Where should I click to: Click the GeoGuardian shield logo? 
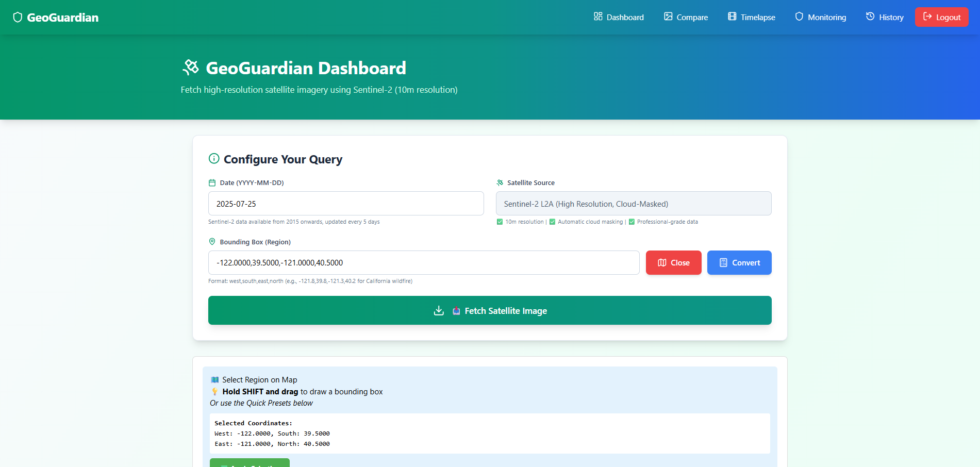[18, 18]
